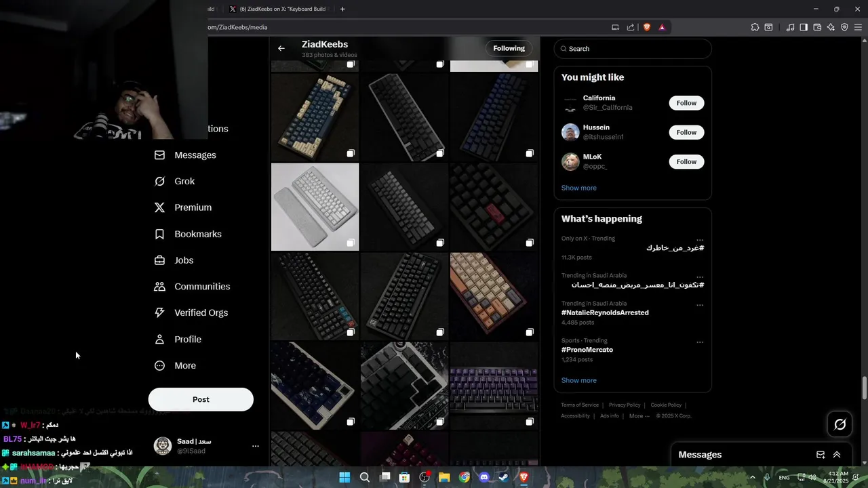Open Brave VPN shield icon
The width and height of the screenshot is (868, 488).
844,27
